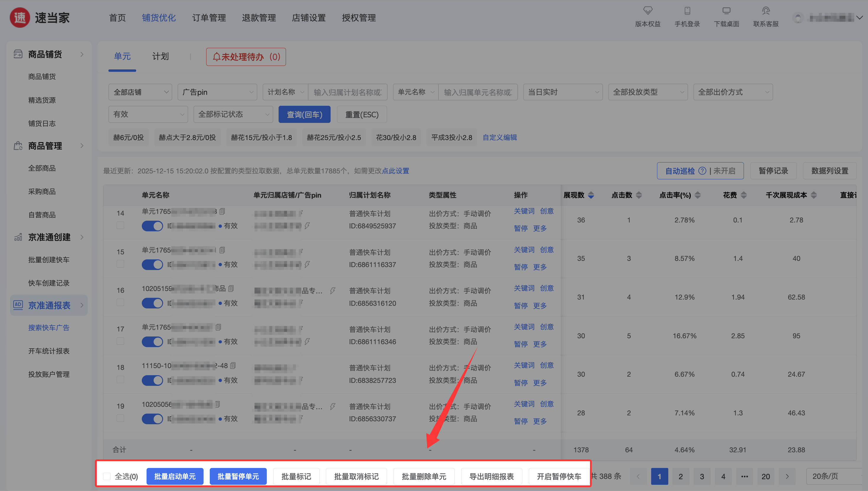Image resolution: width=868 pixels, height=491 pixels.
Task: Click the 版本权益 diamond icon
Action: coord(648,11)
